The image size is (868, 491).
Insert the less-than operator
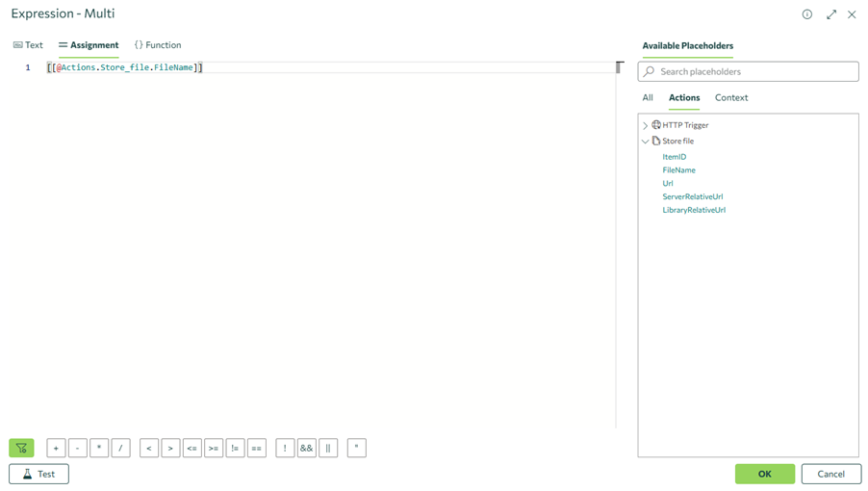click(149, 448)
